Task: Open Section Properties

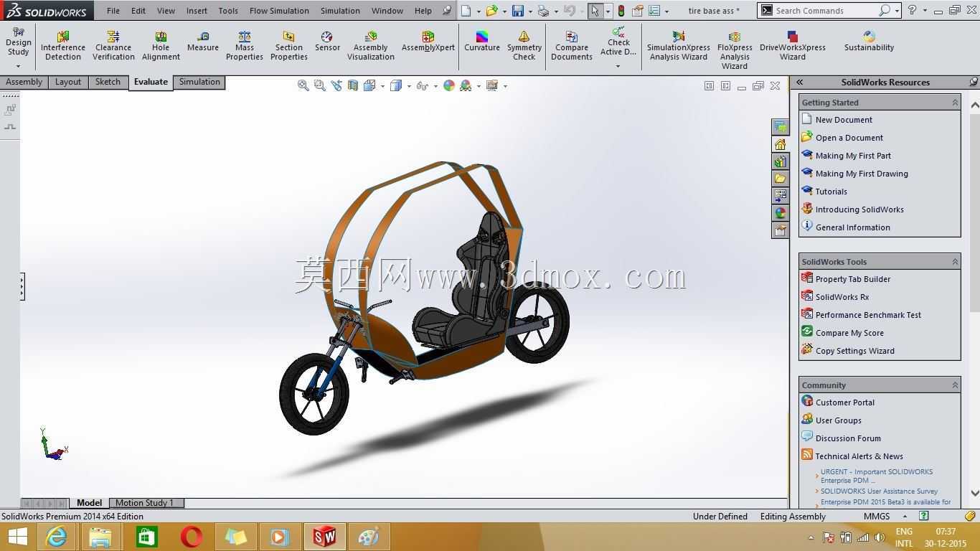Action: tap(289, 46)
